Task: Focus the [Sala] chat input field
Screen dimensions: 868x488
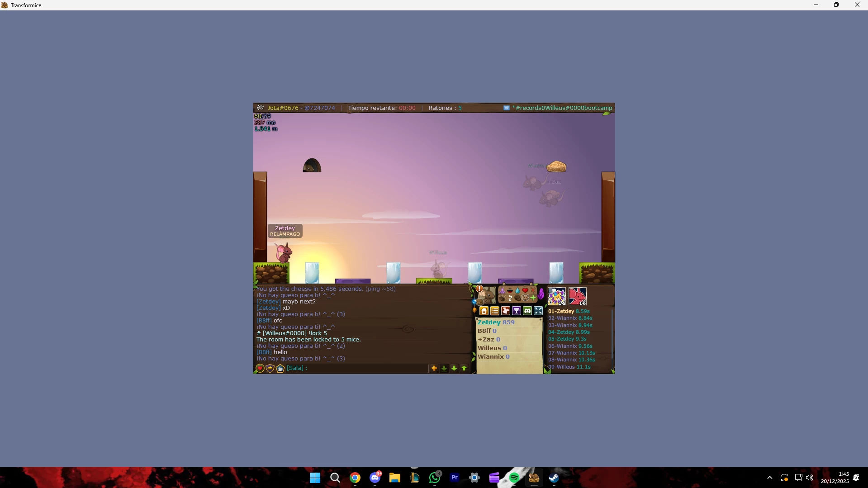Action: tap(357, 368)
